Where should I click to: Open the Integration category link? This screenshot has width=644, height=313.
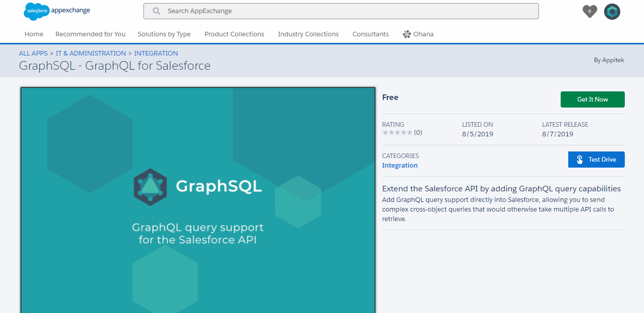click(400, 165)
